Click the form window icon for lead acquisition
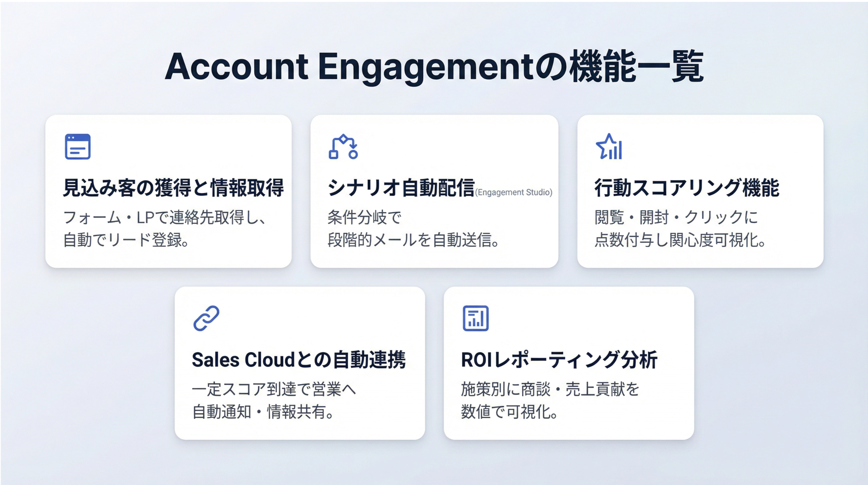The image size is (868, 485). click(x=78, y=147)
